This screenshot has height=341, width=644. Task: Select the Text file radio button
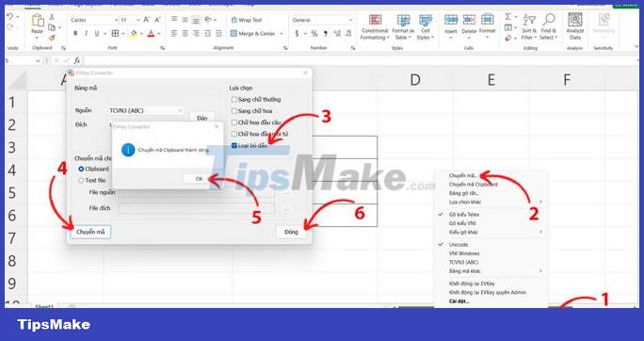[81, 180]
